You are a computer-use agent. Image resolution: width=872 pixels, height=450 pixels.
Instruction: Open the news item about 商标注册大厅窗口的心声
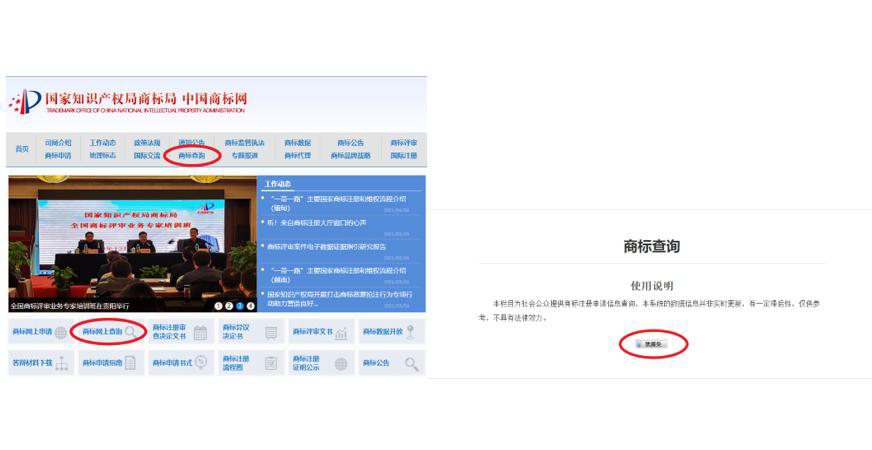318,222
